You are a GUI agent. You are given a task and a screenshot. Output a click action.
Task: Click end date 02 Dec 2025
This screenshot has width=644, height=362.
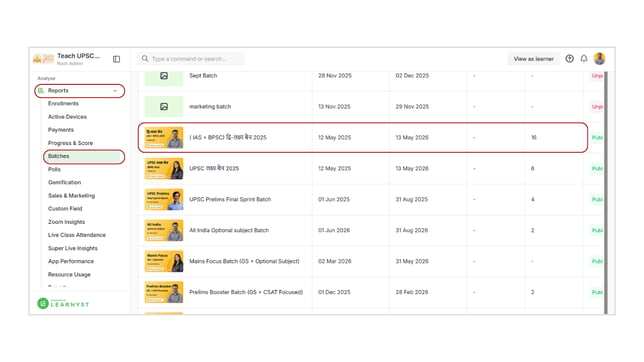pyautogui.click(x=412, y=76)
